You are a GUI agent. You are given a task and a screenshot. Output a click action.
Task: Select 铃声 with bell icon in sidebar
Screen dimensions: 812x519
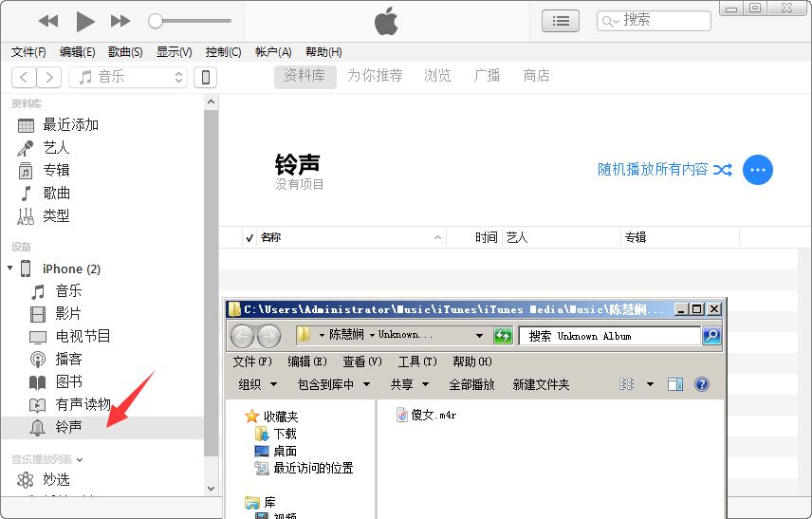(x=68, y=427)
